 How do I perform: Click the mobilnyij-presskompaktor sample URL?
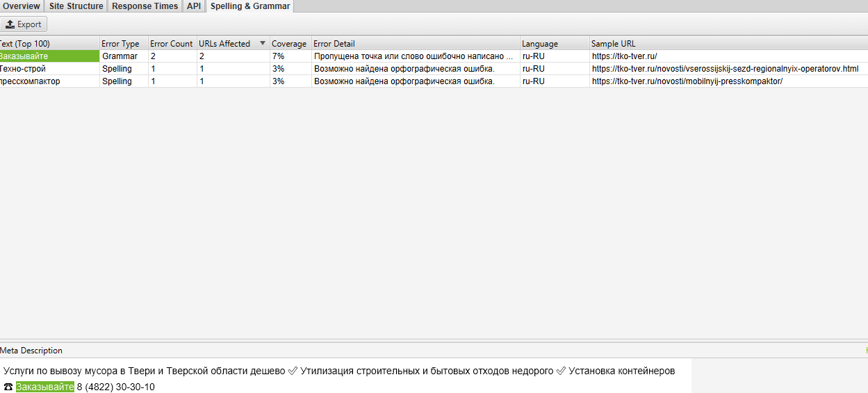pos(687,81)
